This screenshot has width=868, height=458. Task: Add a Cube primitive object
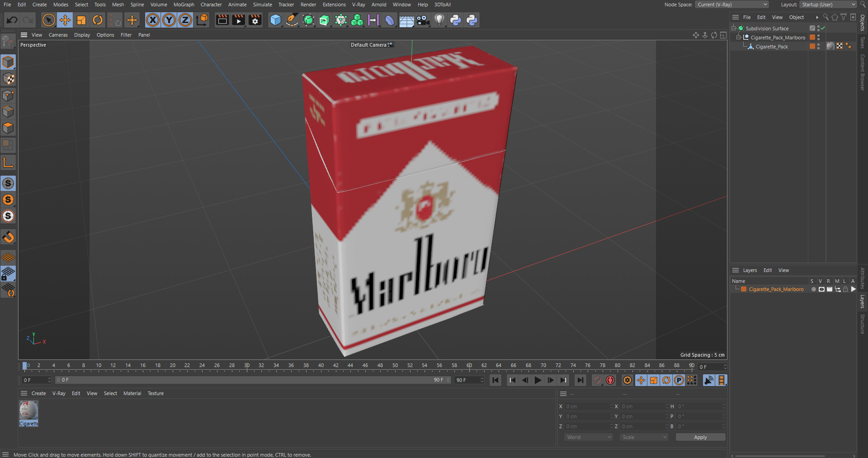click(275, 20)
